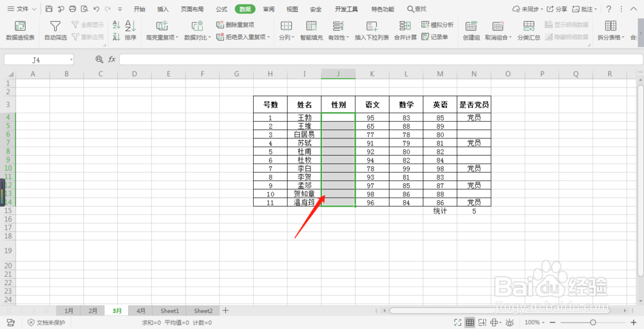Click 查找 search button
The height and width of the screenshot is (329, 644).
point(417,9)
